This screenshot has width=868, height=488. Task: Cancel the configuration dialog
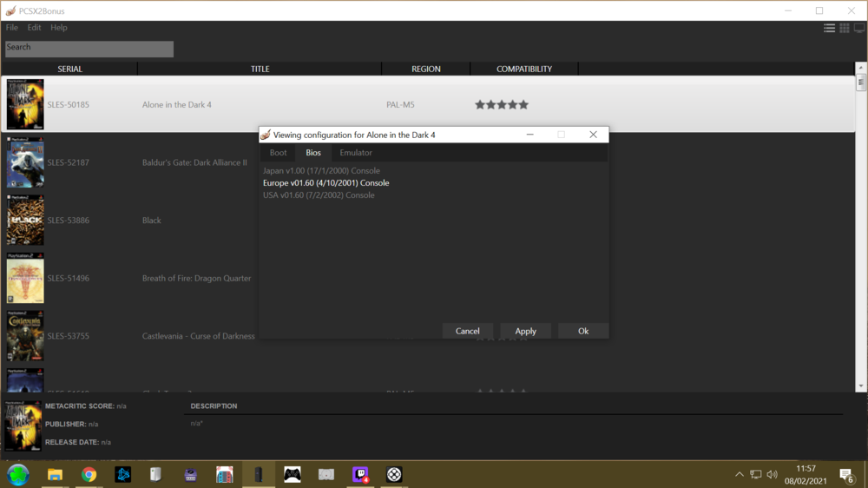467,331
